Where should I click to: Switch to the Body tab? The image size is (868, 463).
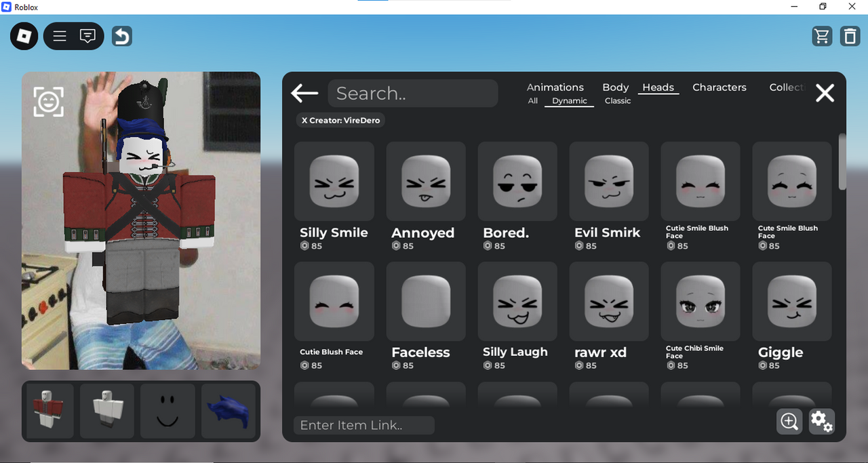[615, 87]
